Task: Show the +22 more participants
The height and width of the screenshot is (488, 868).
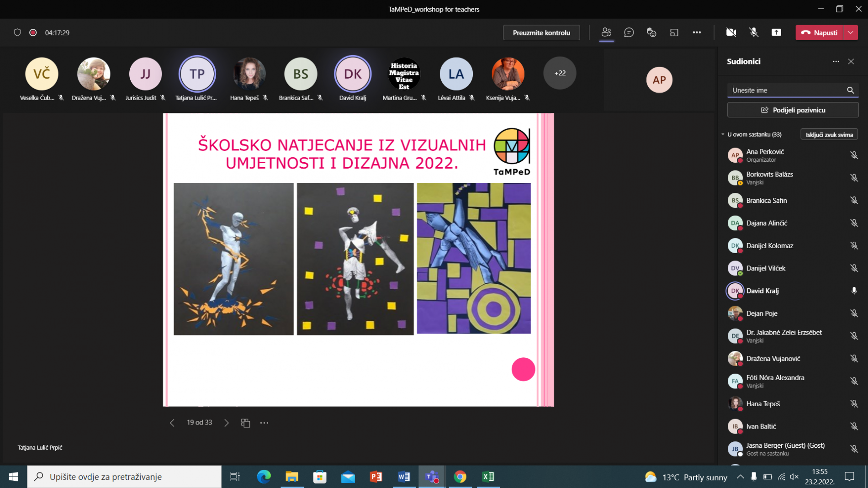Action: pyautogui.click(x=560, y=73)
